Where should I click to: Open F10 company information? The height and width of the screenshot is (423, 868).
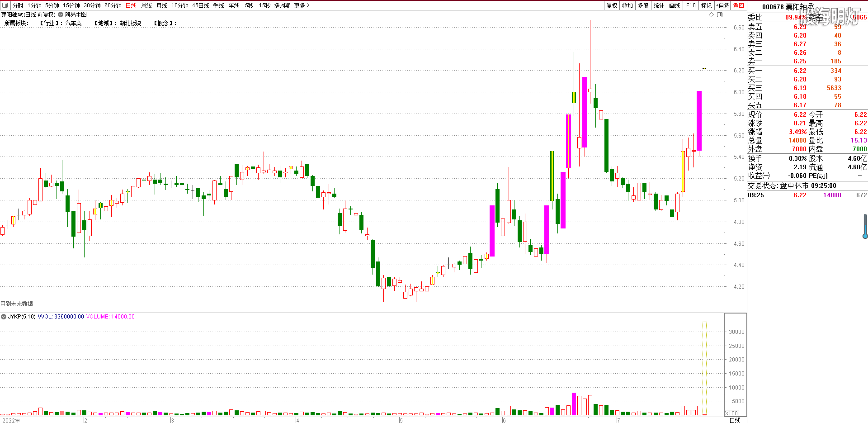pyautogui.click(x=691, y=5)
